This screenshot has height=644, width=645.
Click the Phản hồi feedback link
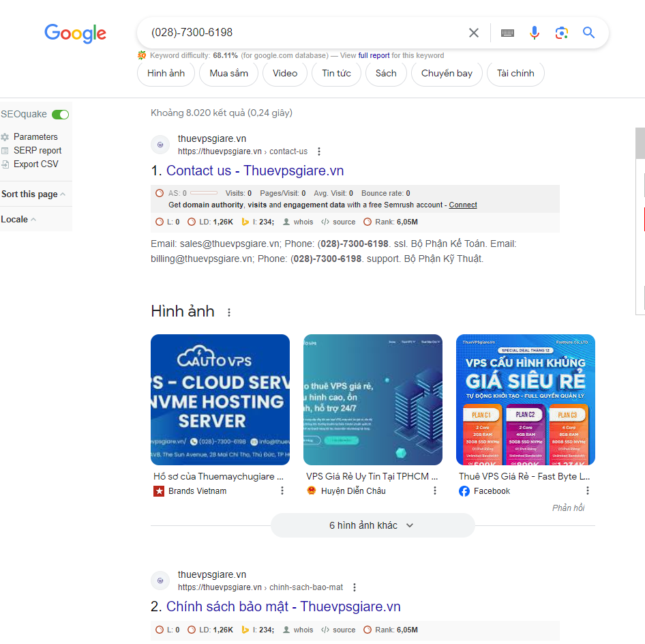point(568,508)
